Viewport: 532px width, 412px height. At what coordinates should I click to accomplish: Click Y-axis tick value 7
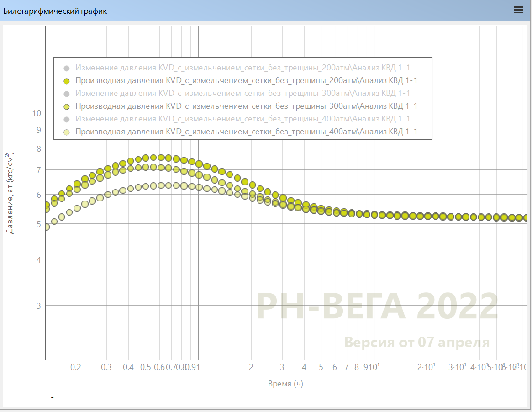click(39, 170)
